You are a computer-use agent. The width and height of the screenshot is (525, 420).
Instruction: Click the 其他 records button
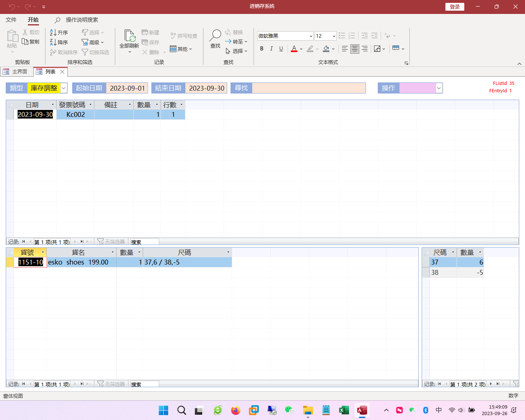(180, 49)
